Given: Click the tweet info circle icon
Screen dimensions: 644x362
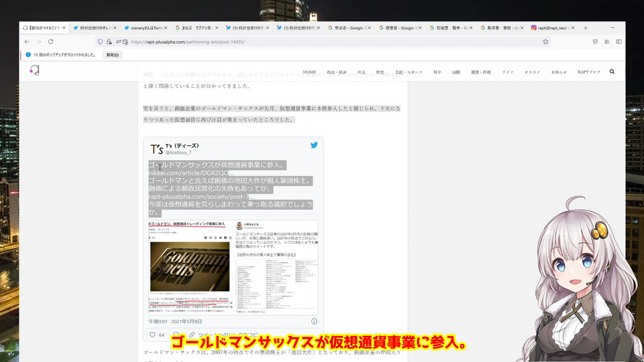Looking at the screenshot, I should pos(314,321).
